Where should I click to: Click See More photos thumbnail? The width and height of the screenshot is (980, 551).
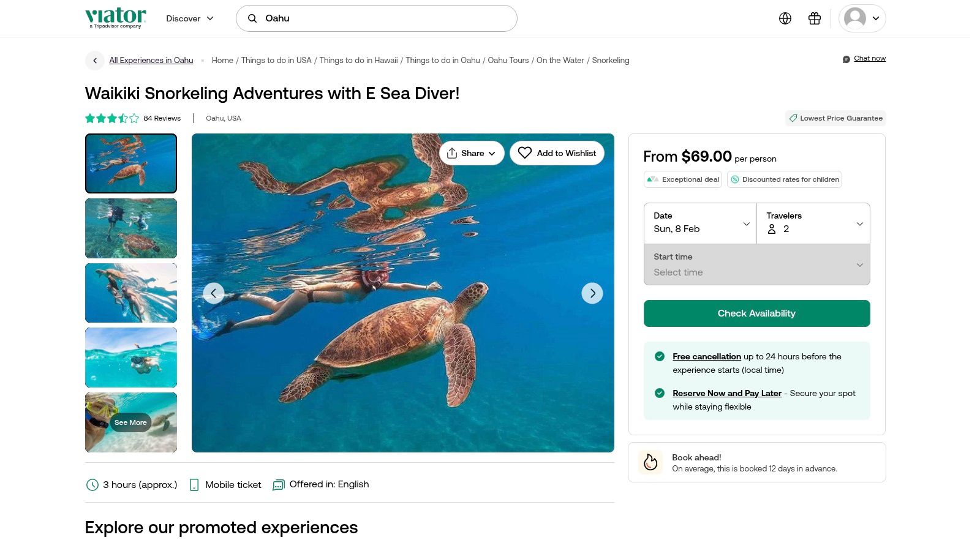[130, 422]
